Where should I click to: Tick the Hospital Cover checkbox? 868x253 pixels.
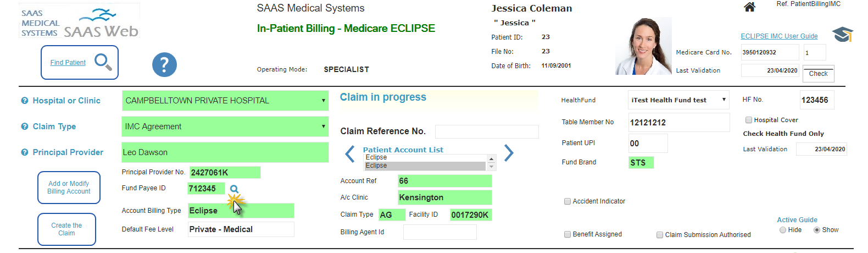[x=748, y=120]
